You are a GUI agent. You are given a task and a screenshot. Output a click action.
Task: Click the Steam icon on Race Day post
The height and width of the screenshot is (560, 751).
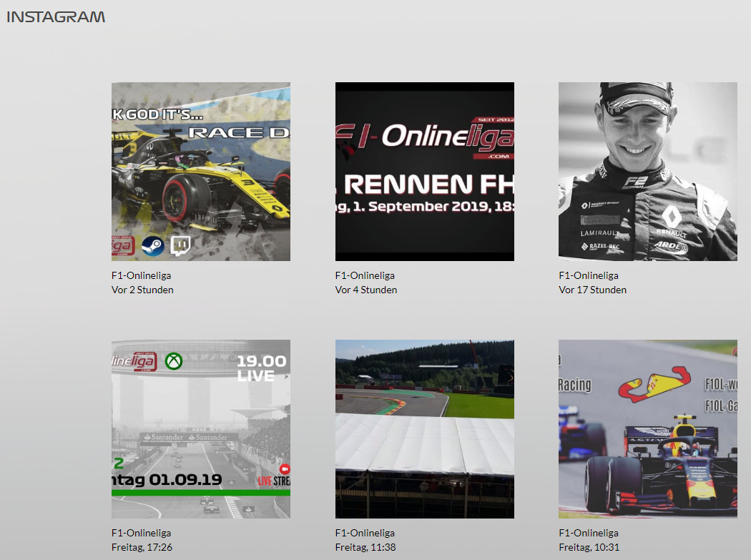point(152,247)
